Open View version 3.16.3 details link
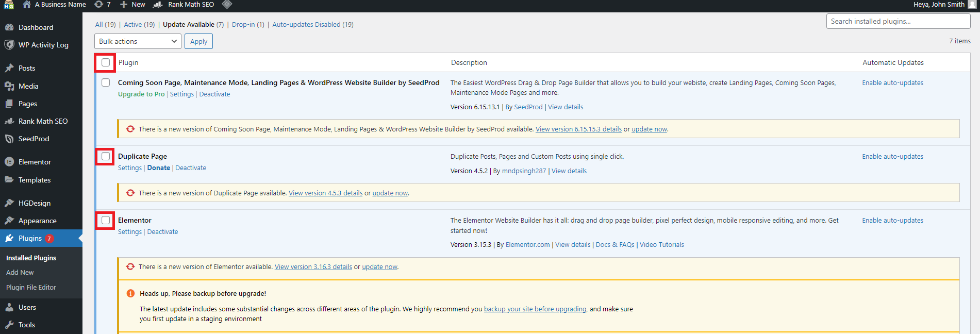The height and width of the screenshot is (334, 980). 313,266
